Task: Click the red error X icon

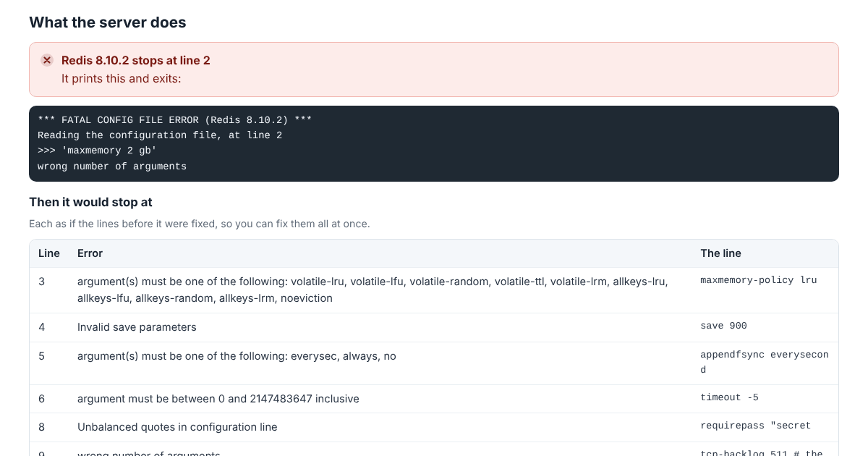Action: pos(47,60)
